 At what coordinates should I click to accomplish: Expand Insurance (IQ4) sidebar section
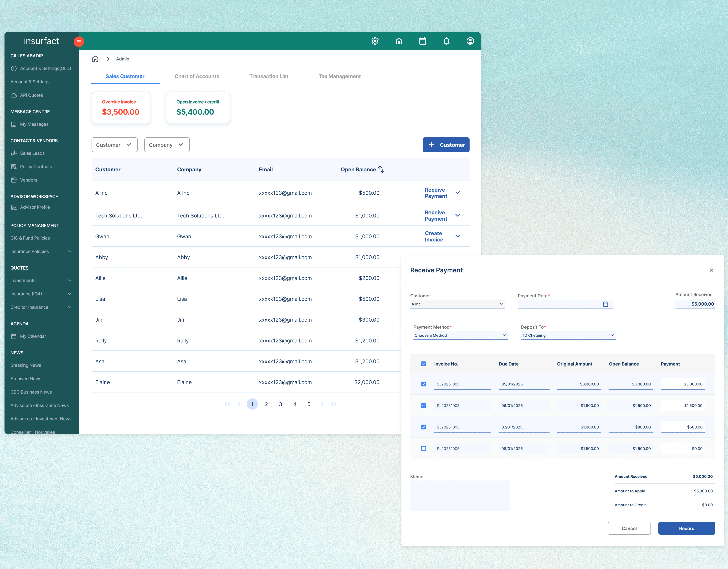[41, 294]
